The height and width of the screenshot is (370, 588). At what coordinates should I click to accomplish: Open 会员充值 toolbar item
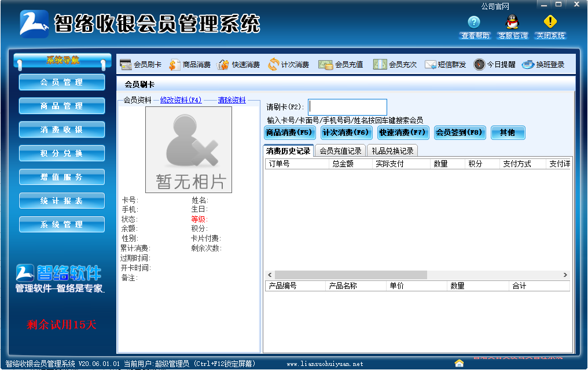tap(340, 64)
